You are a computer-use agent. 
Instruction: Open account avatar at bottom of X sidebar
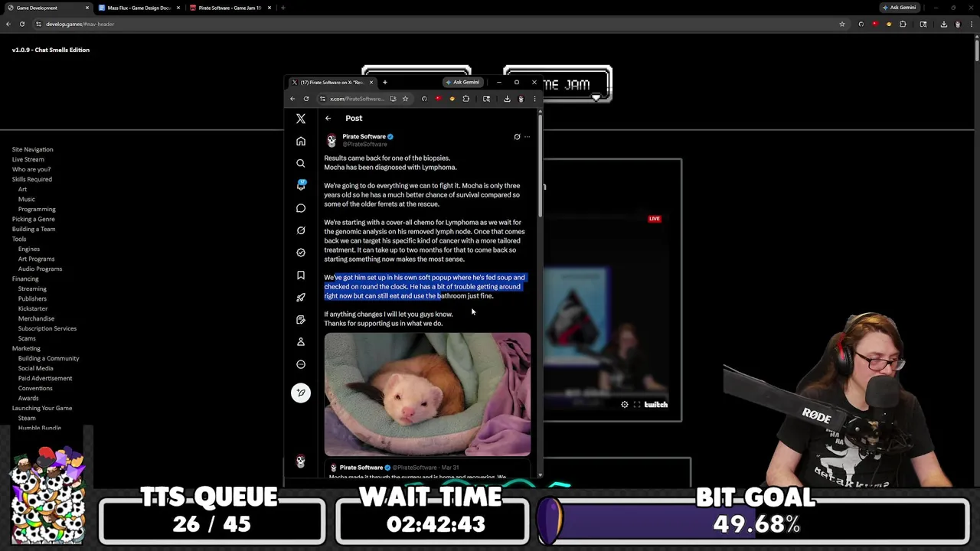[301, 461]
